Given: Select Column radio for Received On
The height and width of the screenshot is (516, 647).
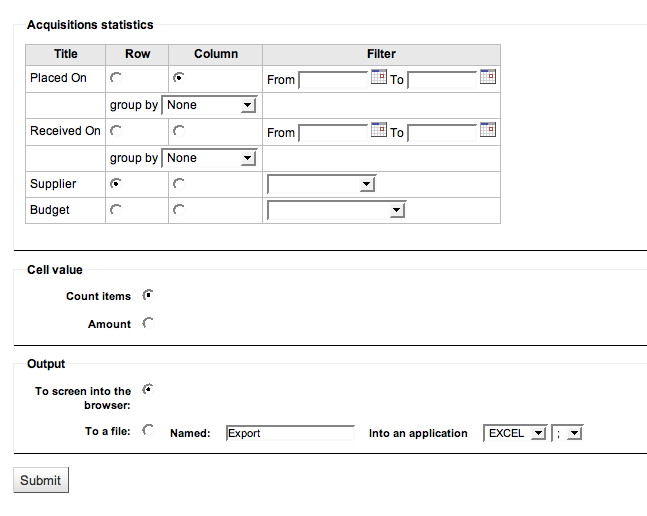Looking at the screenshot, I should coord(179,130).
